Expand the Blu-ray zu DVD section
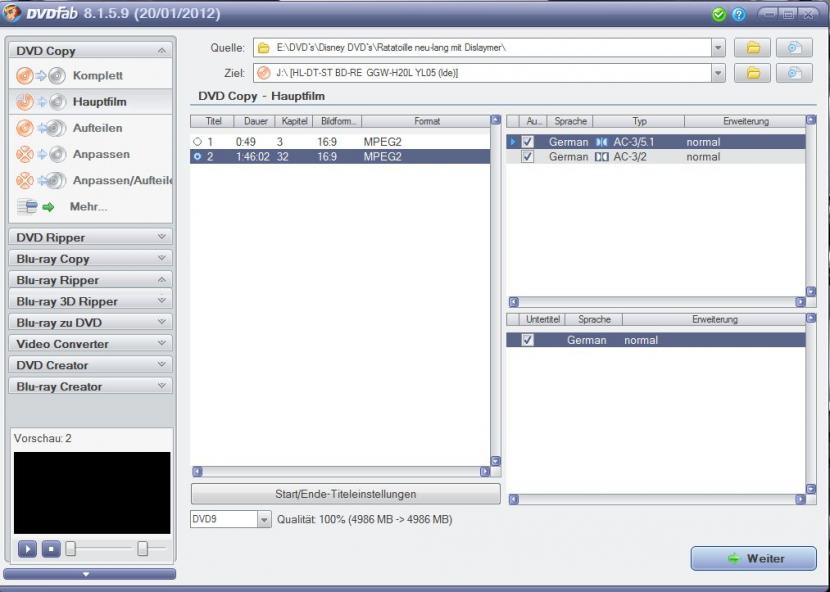The image size is (830, 592). coord(162,322)
